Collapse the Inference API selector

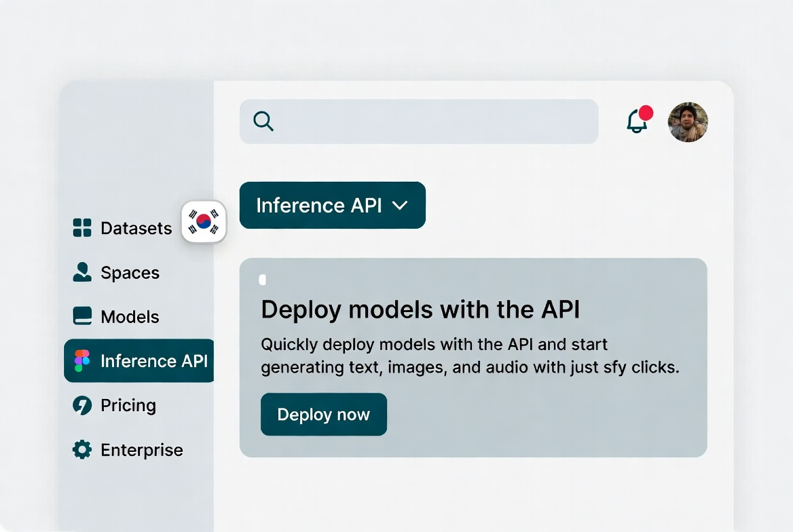332,205
